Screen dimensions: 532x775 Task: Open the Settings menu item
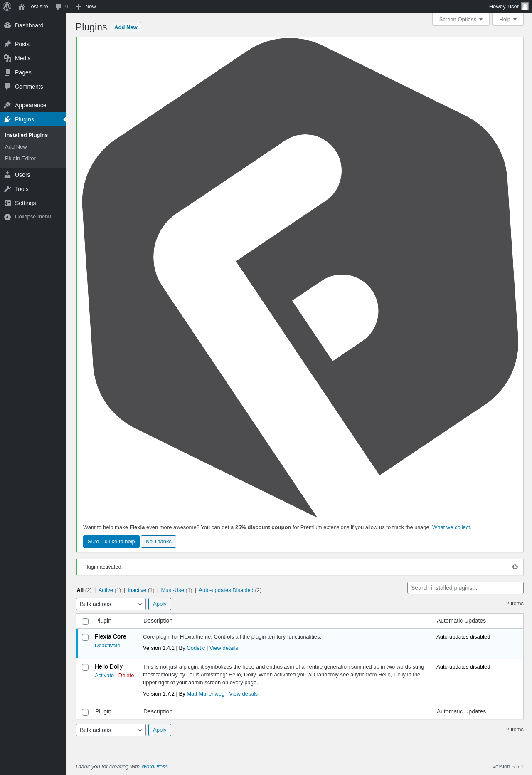pyautogui.click(x=33, y=203)
